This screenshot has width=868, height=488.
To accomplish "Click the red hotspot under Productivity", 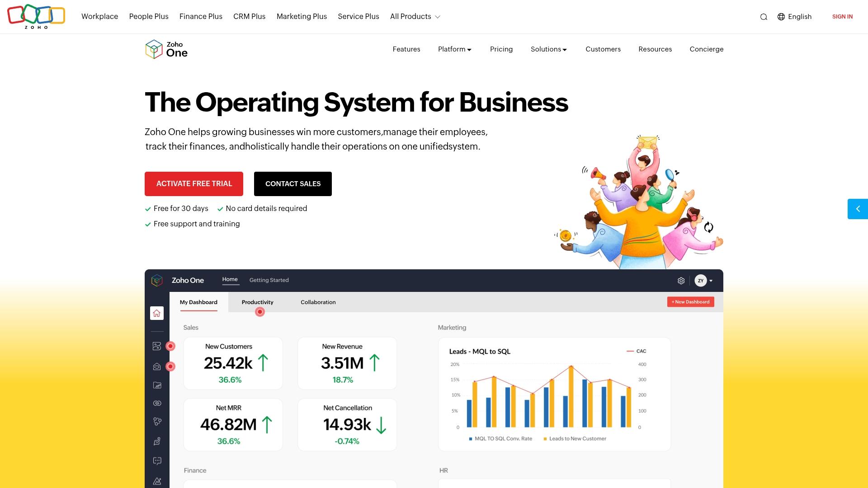I will click(260, 312).
